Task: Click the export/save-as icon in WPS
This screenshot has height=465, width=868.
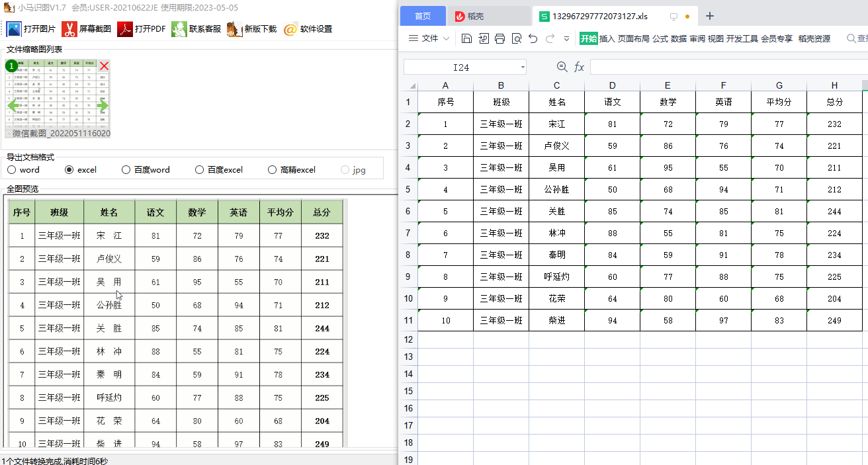Action: (x=484, y=38)
